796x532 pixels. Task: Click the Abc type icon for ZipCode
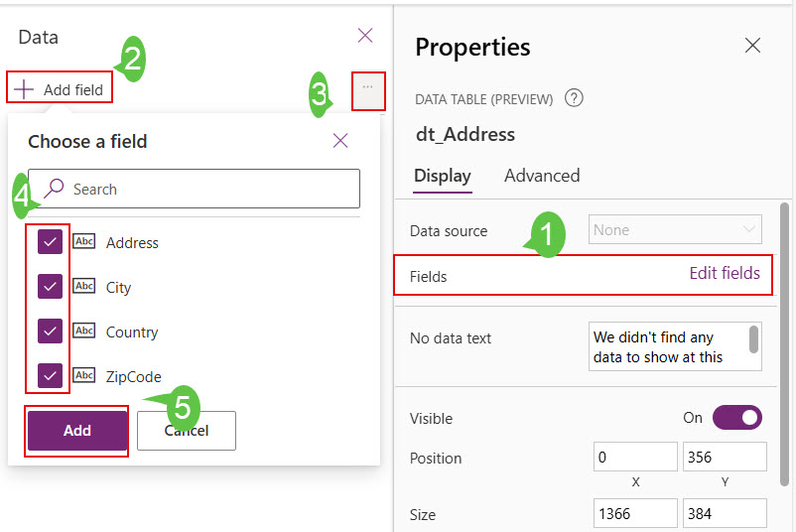(x=83, y=375)
